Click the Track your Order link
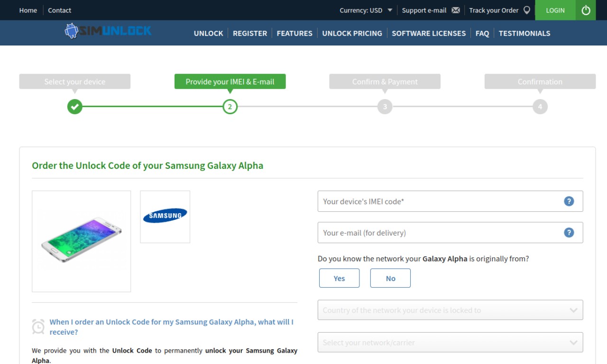The image size is (607, 364). coord(494,10)
